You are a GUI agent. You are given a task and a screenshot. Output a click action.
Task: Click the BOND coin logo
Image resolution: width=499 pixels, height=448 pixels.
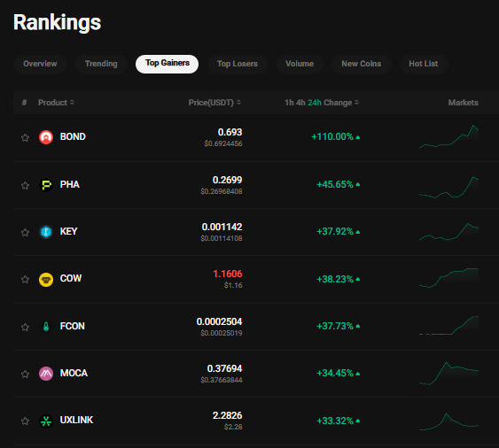click(46, 137)
